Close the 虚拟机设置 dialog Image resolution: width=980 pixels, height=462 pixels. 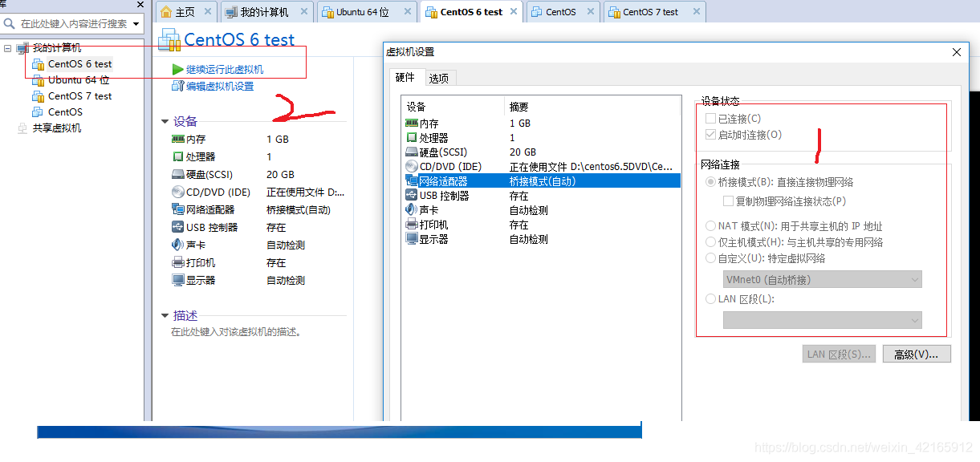pyautogui.click(x=956, y=52)
